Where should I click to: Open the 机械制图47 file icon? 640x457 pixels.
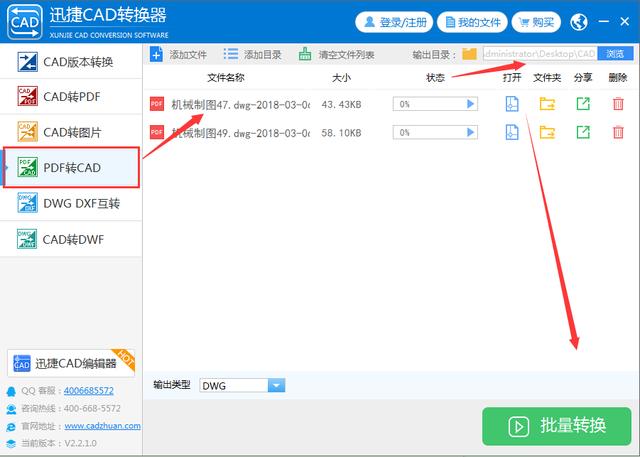[512, 104]
